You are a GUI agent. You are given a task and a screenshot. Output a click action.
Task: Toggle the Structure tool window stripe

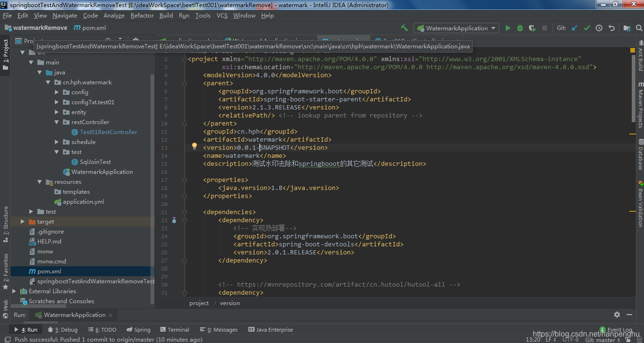[5, 221]
